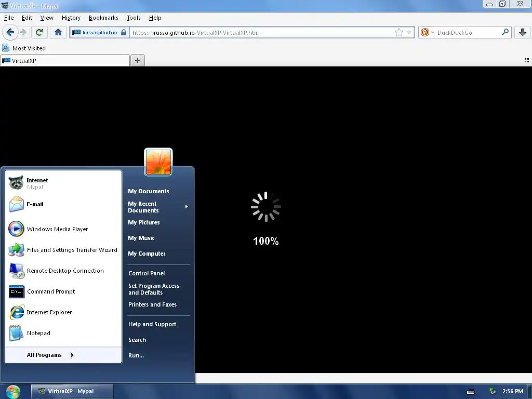The image size is (532, 399).
Task: Click the 2:56 PM clock
Action: [x=513, y=391]
